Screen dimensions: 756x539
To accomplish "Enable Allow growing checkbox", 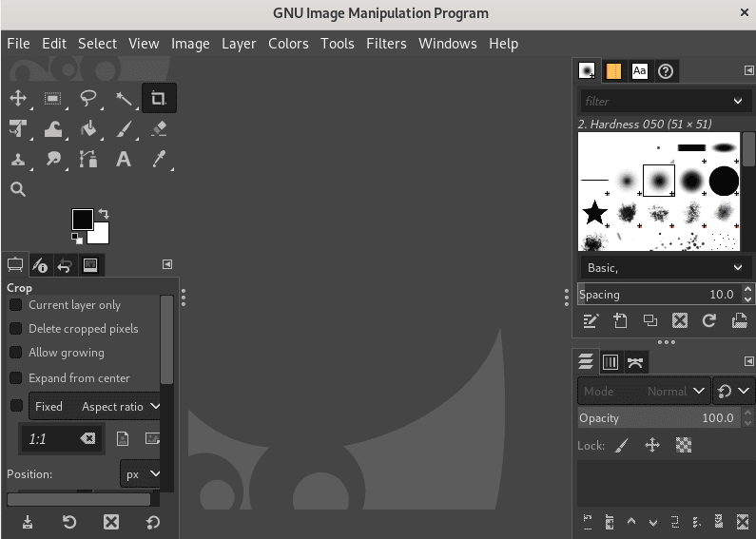I will click(16, 353).
